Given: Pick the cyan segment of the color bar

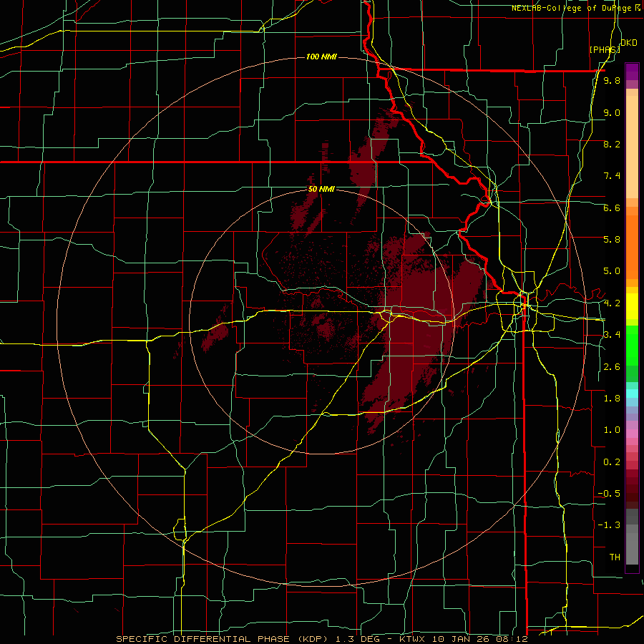Looking at the screenshot, I should 632,394.
